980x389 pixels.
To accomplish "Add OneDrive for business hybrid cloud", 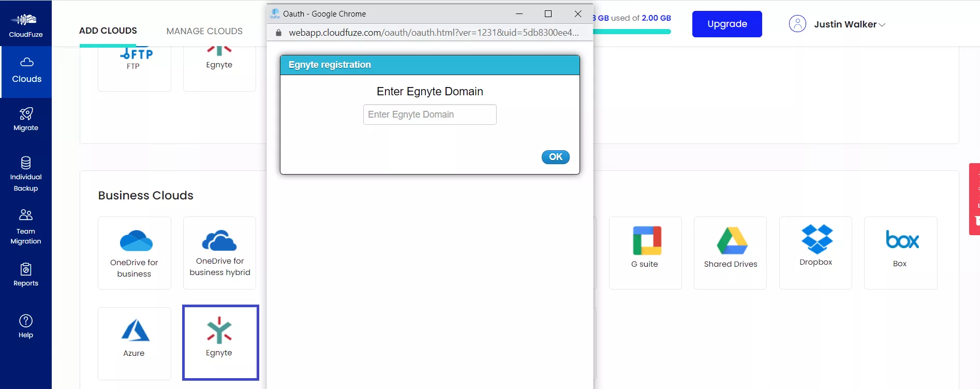I will click(219, 253).
